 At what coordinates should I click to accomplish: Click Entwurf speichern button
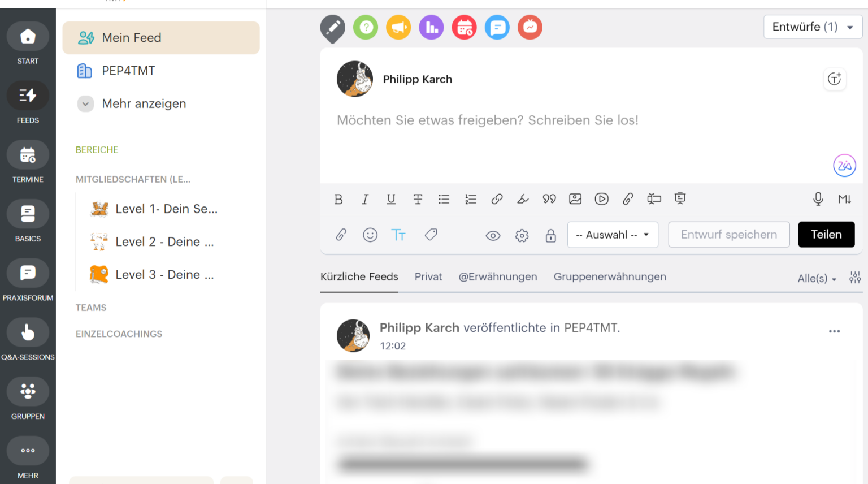728,235
